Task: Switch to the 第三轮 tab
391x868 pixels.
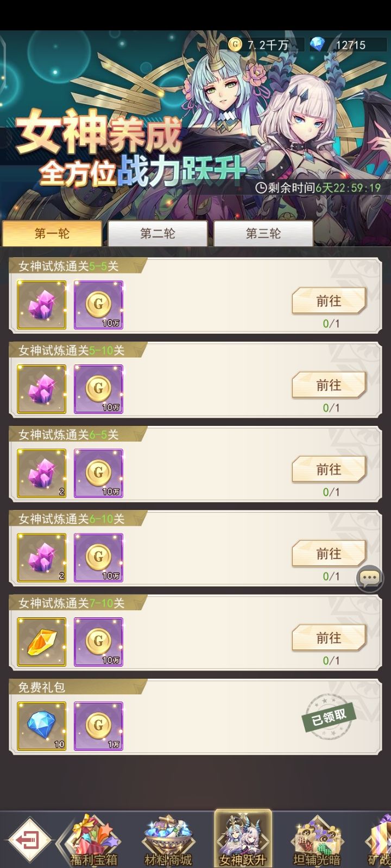Action: [263, 234]
